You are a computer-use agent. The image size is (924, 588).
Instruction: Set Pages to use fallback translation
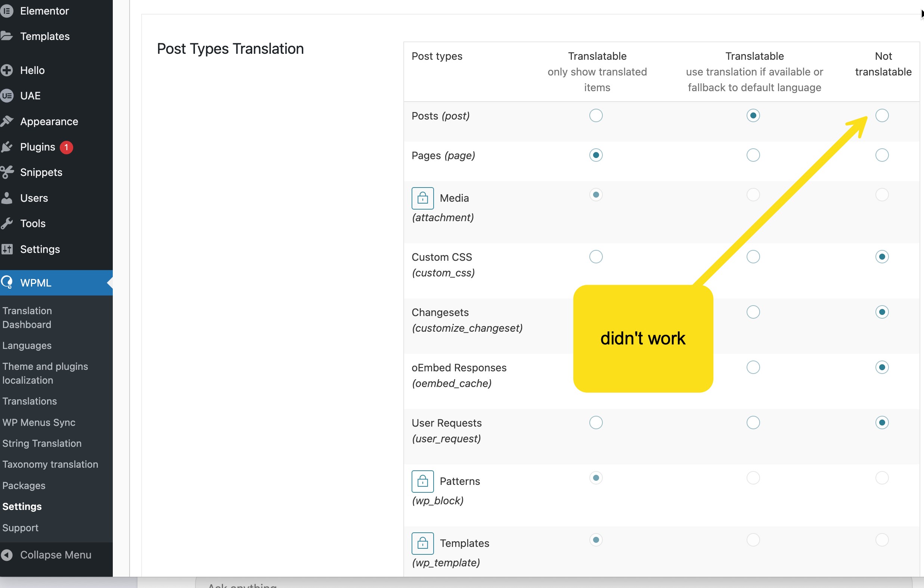(753, 155)
